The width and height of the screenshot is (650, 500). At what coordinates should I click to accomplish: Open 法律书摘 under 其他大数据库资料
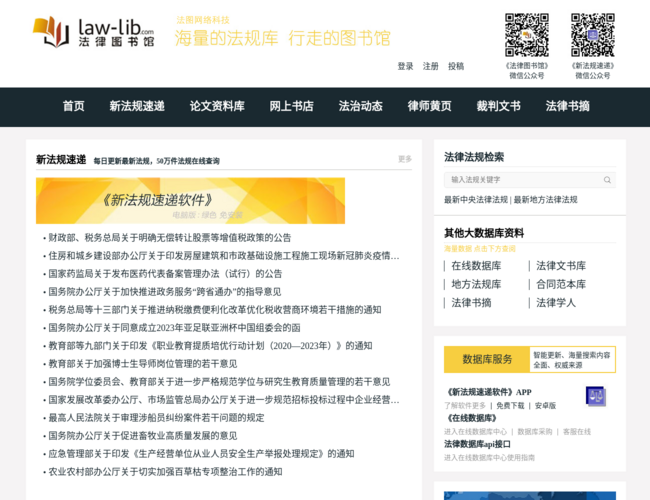(471, 303)
